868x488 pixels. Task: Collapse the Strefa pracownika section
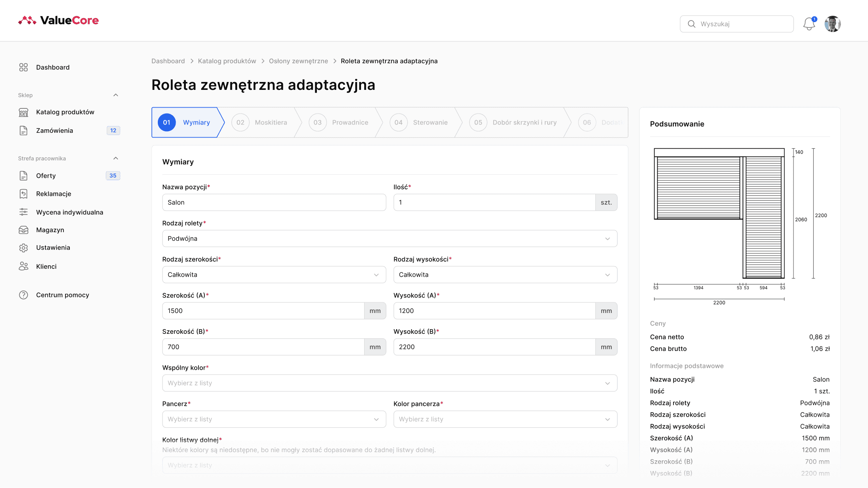tap(116, 158)
